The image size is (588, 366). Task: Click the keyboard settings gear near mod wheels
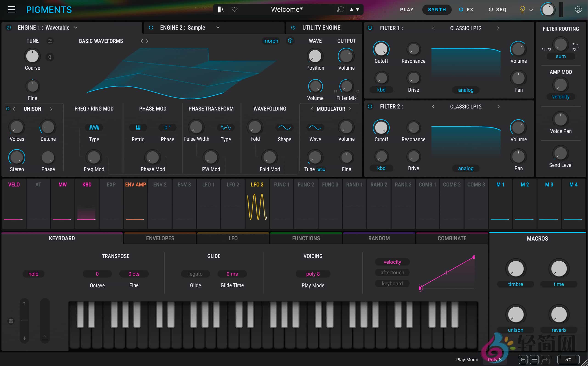point(11,321)
